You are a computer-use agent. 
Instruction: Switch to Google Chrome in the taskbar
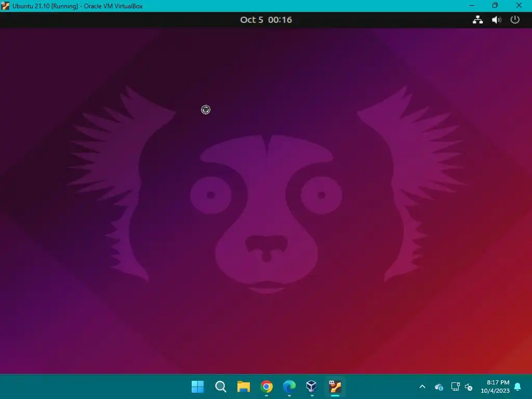click(x=267, y=387)
